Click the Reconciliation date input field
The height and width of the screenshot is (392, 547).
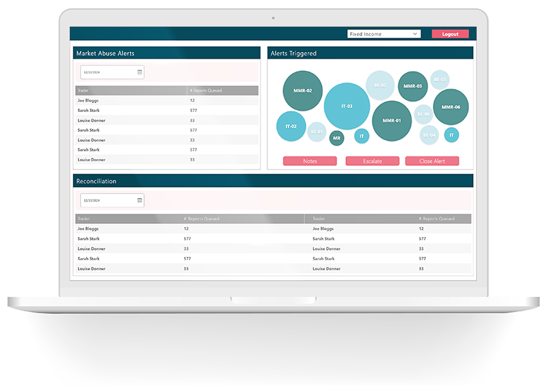(x=108, y=200)
